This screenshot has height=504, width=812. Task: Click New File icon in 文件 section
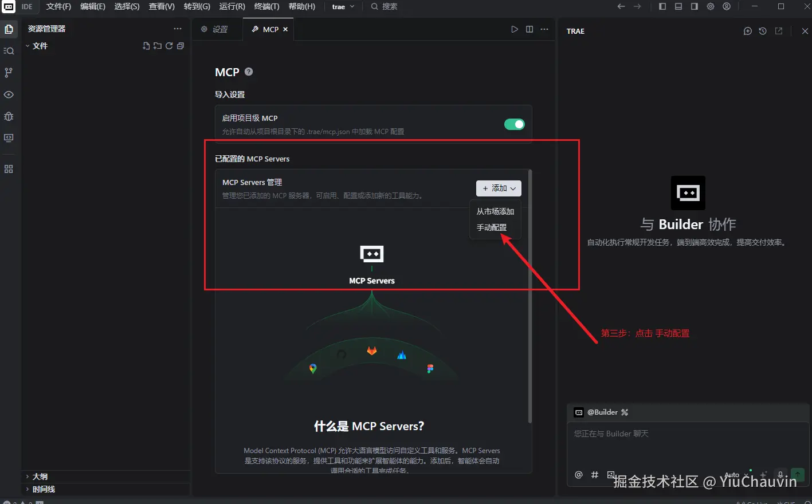pos(146,46)
